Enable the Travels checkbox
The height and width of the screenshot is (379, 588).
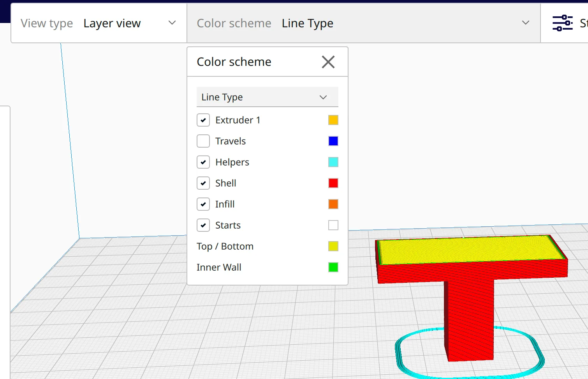tap(203, 141)
